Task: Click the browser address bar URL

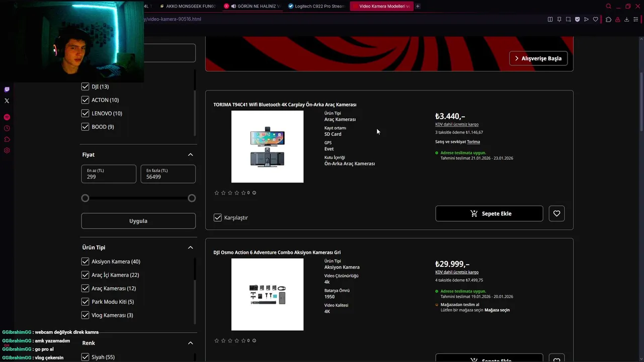Action: click(173, 19)
